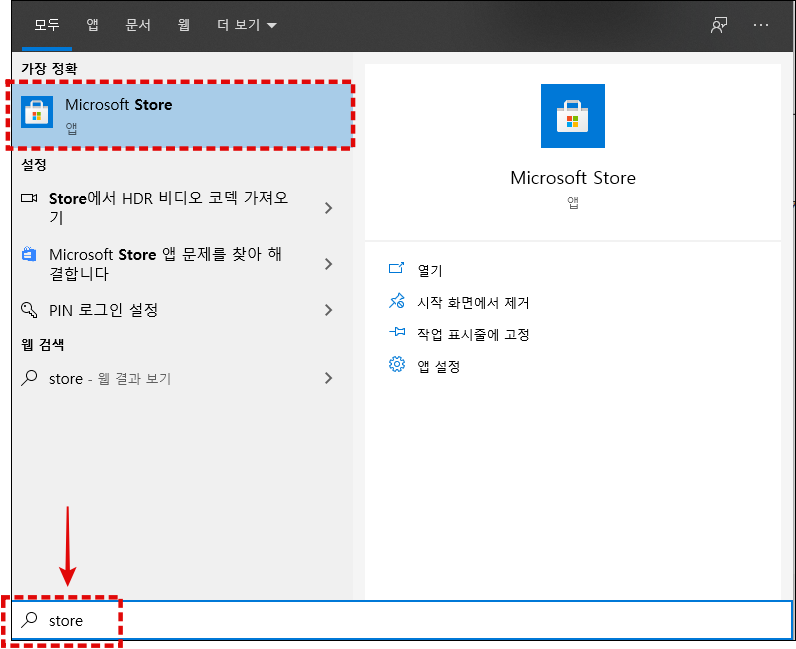Click unpin icon beside 시작 화면에서 제거

[x=396, y=301]
